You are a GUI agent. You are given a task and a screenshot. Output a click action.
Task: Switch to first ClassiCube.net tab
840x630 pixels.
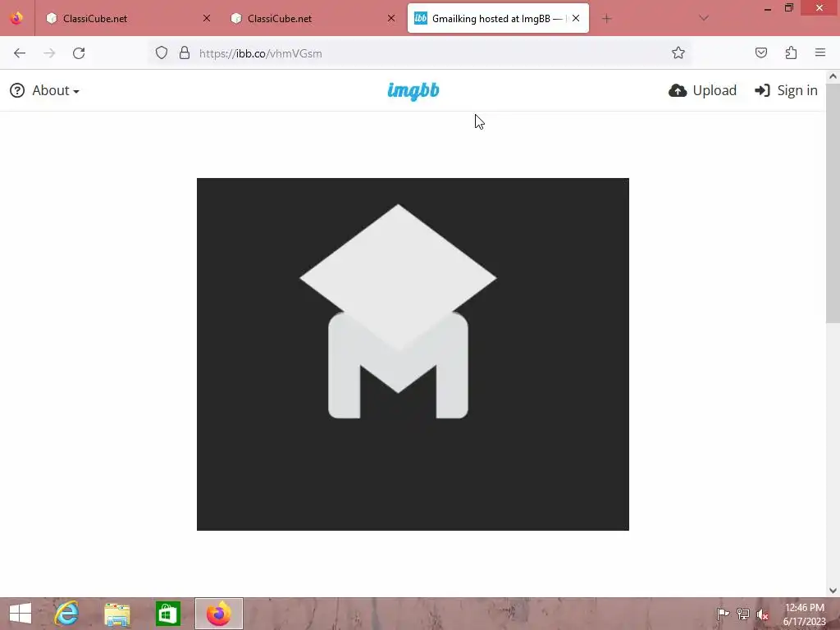pyautogui.click(x=128, y=18)
